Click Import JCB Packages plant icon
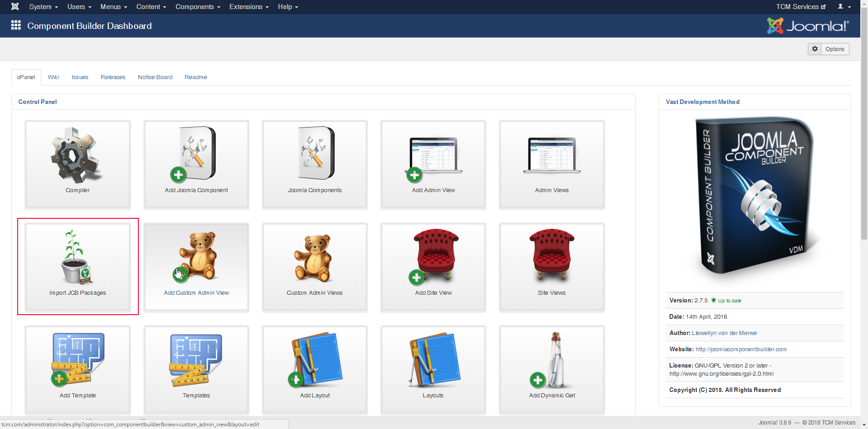Image resolution: width=868 pixels, height=429 pixels. 76,257
